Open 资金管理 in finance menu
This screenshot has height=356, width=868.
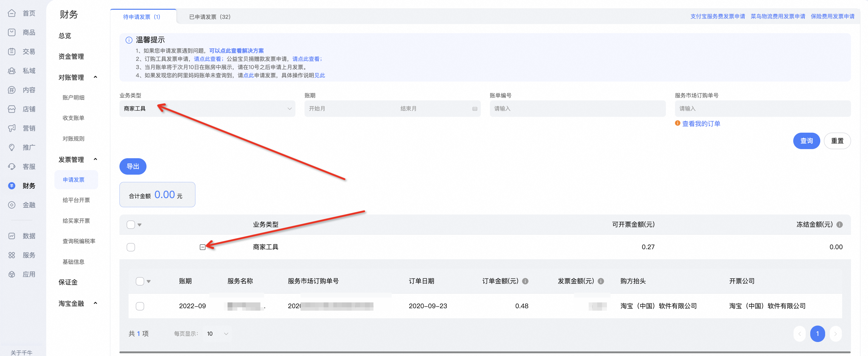click(x=71, y=57)
